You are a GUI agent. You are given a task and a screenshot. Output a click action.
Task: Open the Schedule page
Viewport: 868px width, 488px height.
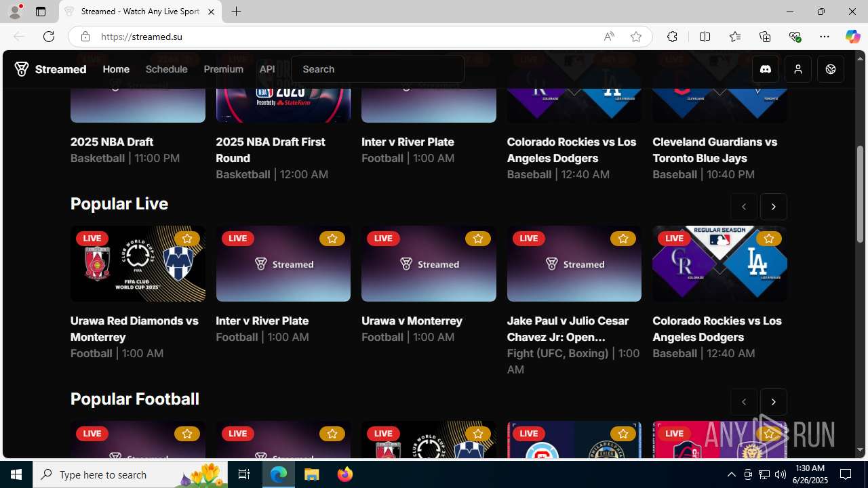pos(166,69)
